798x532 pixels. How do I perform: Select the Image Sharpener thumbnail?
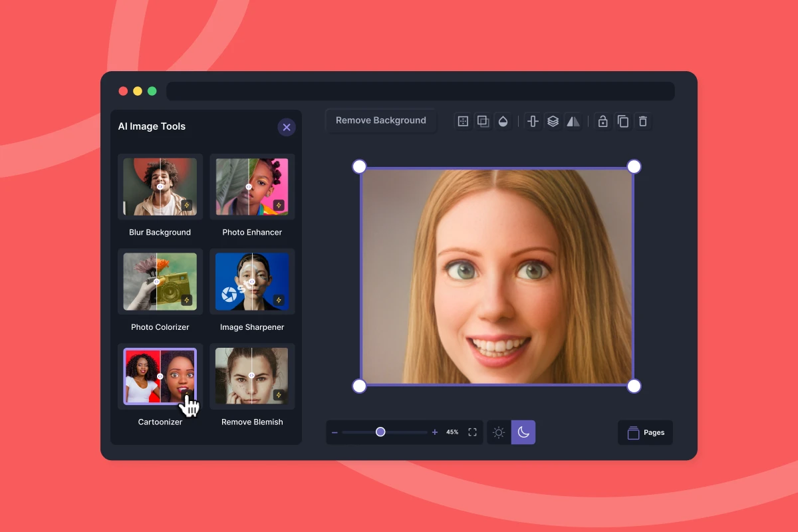252,281
